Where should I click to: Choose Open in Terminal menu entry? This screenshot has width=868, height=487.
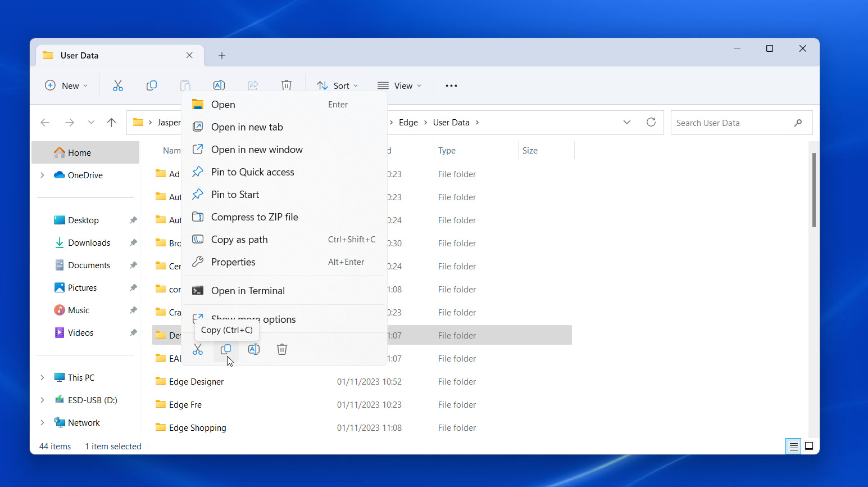coord(248,291)
